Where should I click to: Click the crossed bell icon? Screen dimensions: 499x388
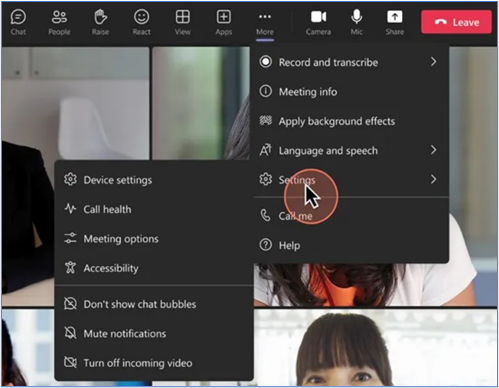click(70, 333)
